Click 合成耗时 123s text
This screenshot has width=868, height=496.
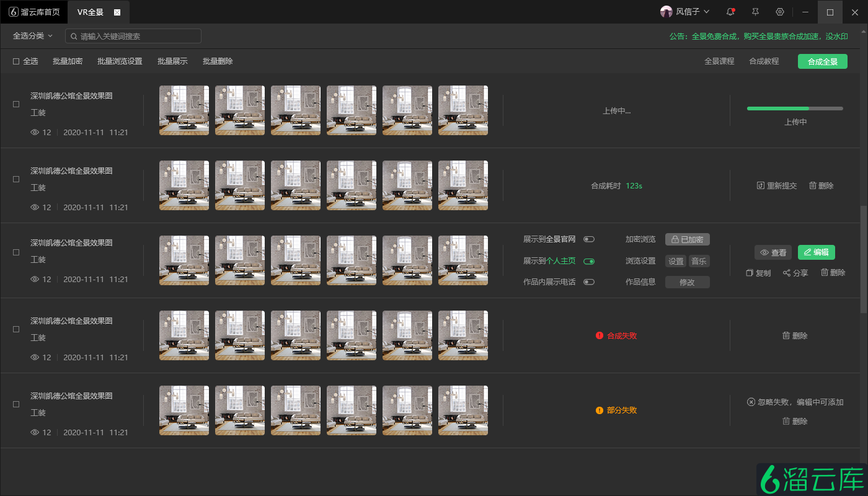coord(616,185)
